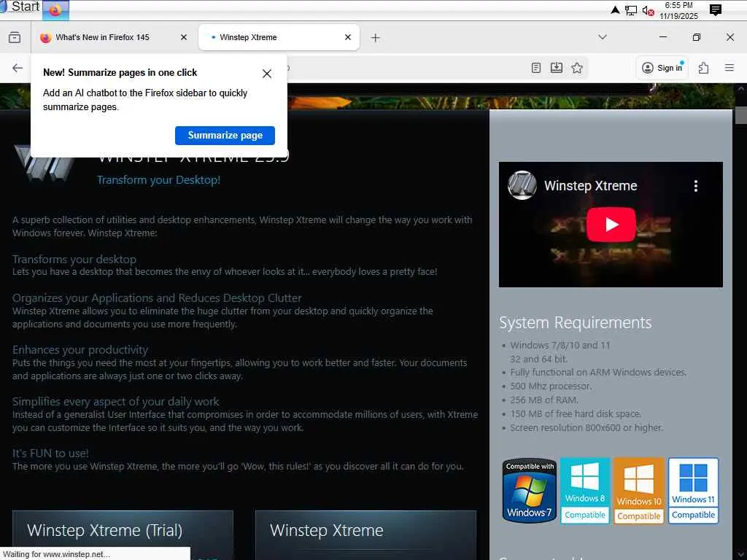Viewport: 747px width, 560px height.
Task: Show hidden tray icons arrow
Action: tap(615, 10)
